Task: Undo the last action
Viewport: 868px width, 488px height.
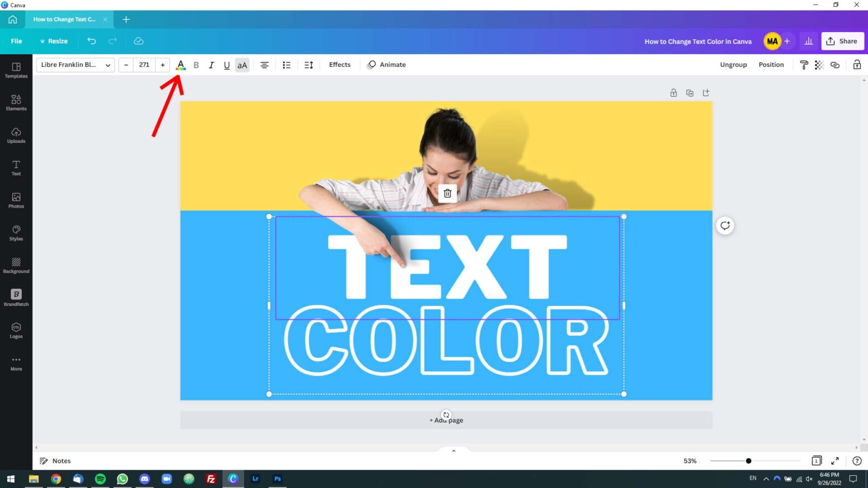Action: click(x=91, y=41)
